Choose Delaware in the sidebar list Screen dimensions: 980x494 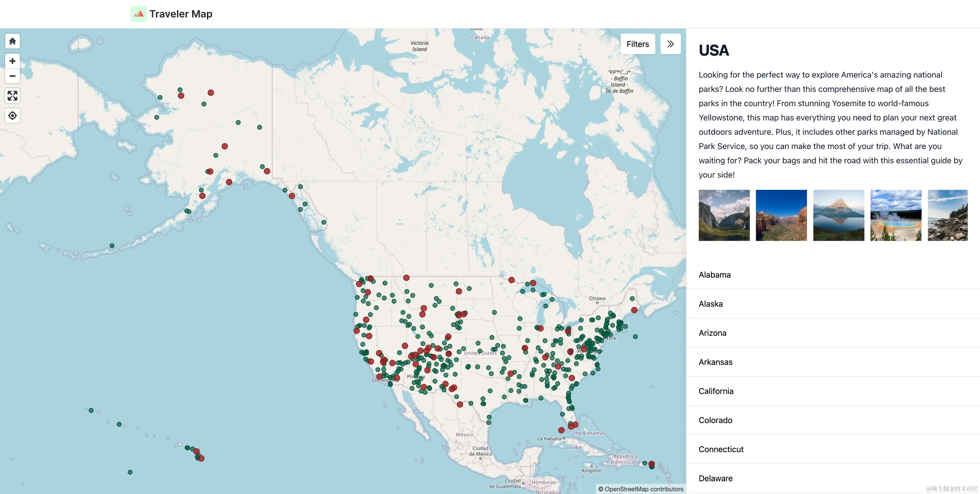pyautogui.click(x=715, y=478)
